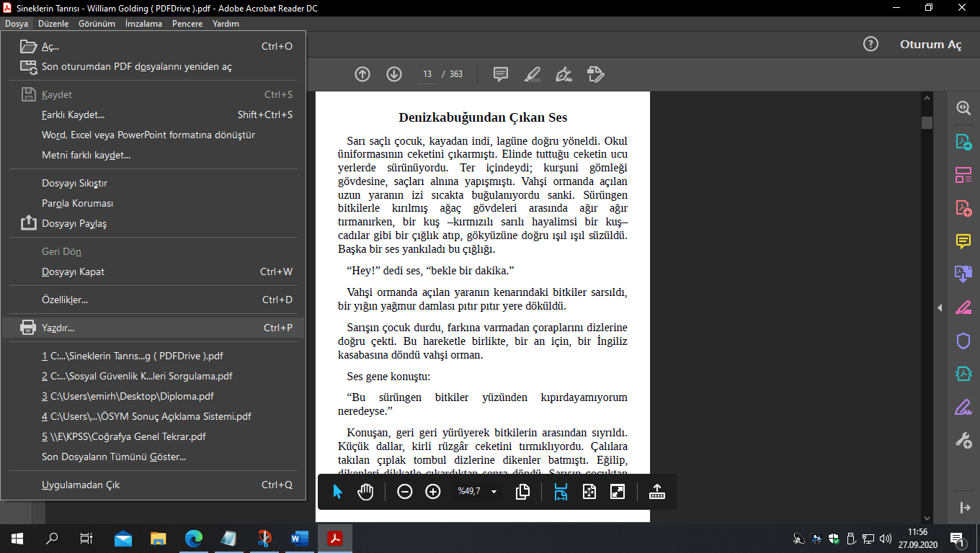Open the Protect shield tool
This screenshot has height=553, width=980.
(962, 341)
